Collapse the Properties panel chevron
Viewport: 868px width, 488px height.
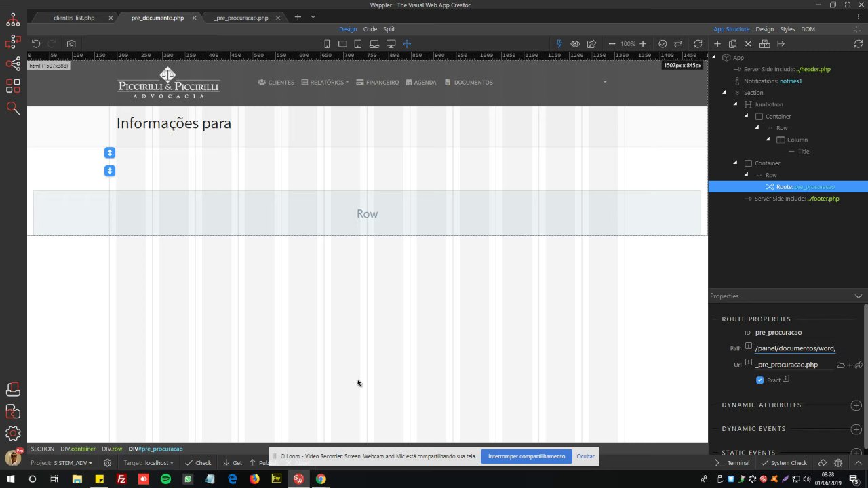pos(859,296)
